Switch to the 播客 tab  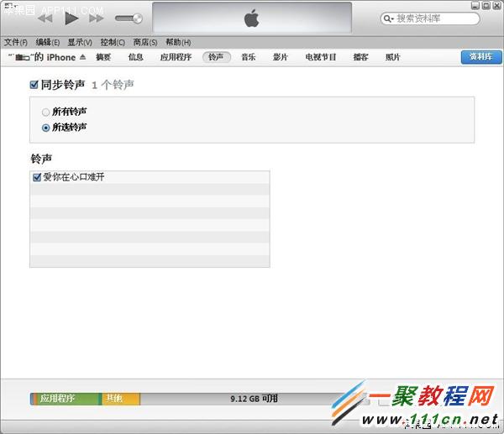pos(360,57)
